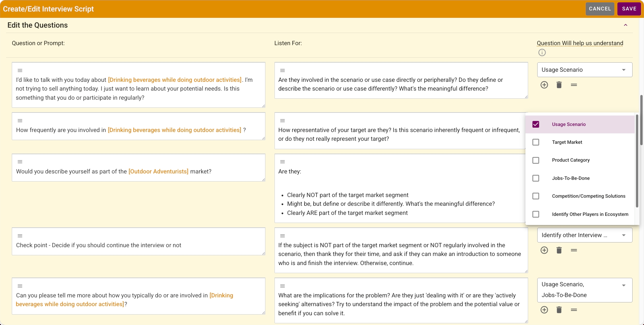
Task: Click the drag handle in the If the subject is NOT box
Action: (x=283, y=236)
